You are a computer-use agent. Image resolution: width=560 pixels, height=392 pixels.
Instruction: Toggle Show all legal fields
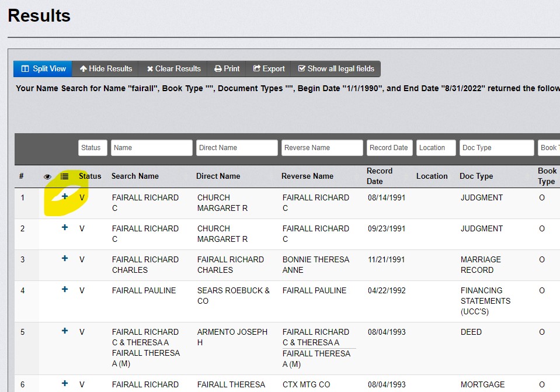336,68
